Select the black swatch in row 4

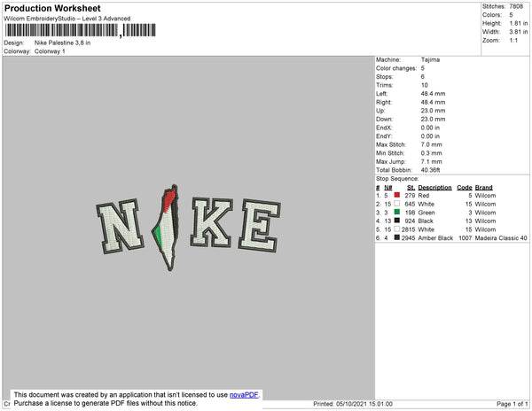397,221
